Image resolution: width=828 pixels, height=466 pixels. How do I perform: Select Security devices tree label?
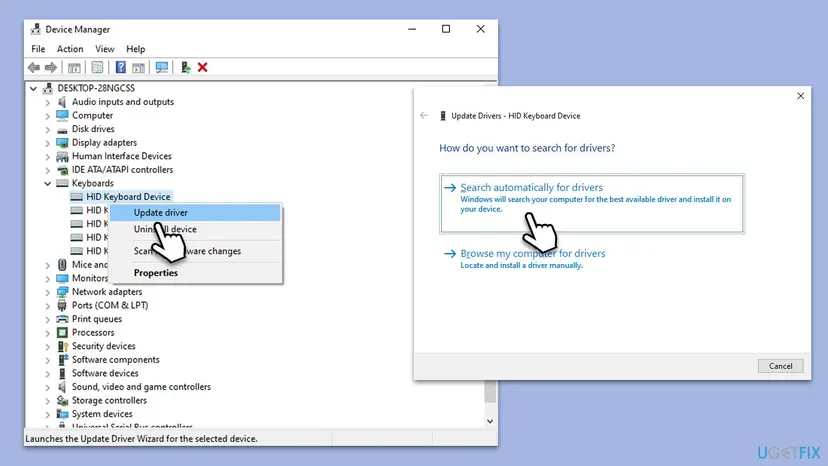pyautogui.click(x=104, y=346)
